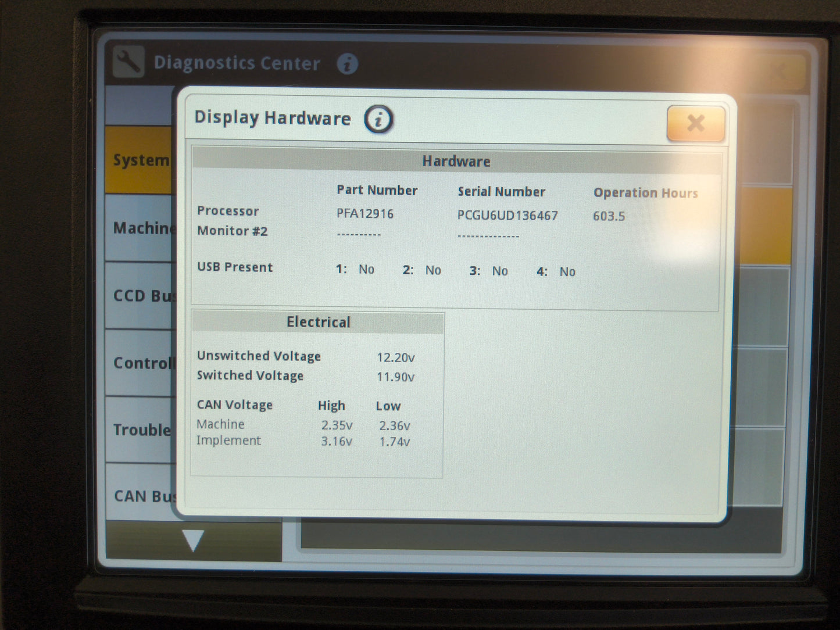This screenshot has height=630, width=840.
Task: Click the wrench icon beside Diagnostics Center
Action: tap(130, 62)
